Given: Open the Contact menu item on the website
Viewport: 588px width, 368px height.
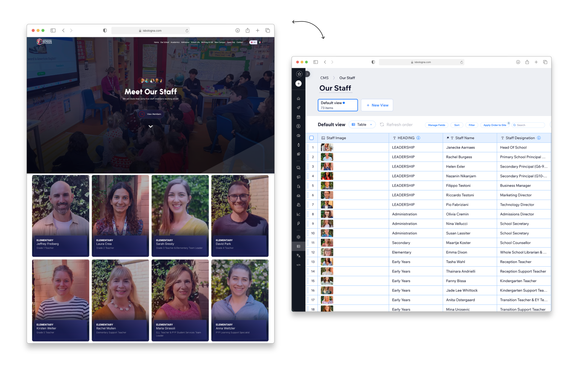Looking at the screenshot, I should click(240, 42).
